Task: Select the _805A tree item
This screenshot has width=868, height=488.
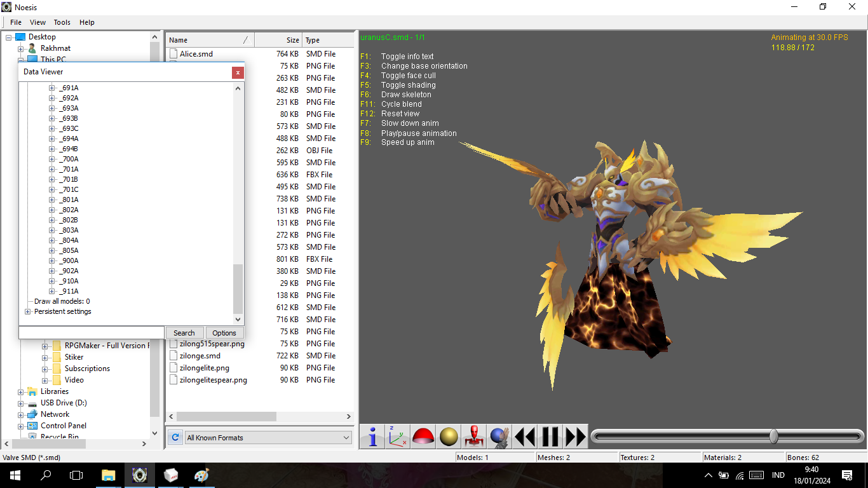Action: click(69, 250)
